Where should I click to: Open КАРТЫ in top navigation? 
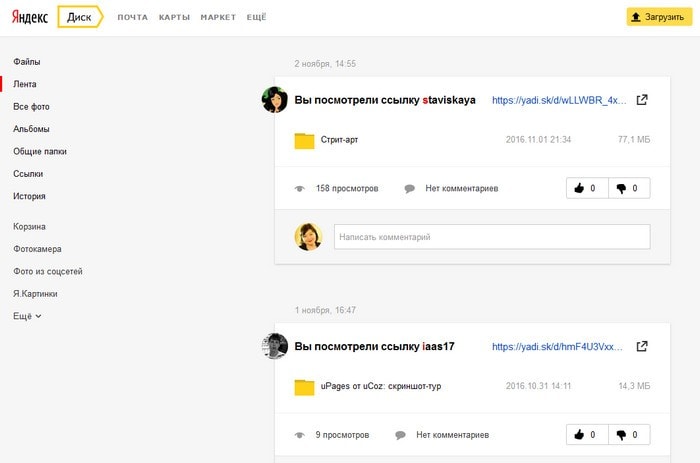click(174, 17)
